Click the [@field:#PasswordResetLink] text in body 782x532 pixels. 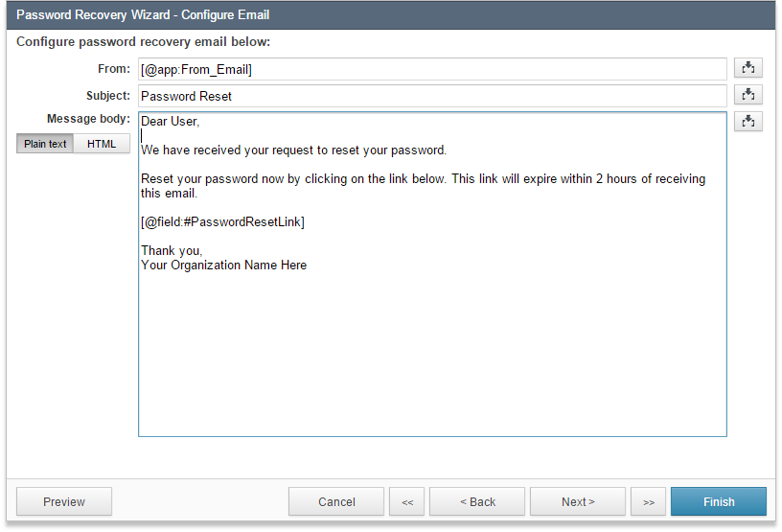click(222, 221)
